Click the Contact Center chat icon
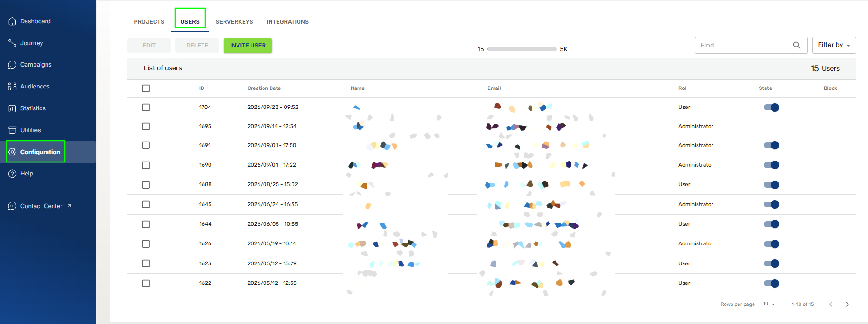The height and width of the screenshot is (324, 868). pyautogui.click(x=13, y=206)
